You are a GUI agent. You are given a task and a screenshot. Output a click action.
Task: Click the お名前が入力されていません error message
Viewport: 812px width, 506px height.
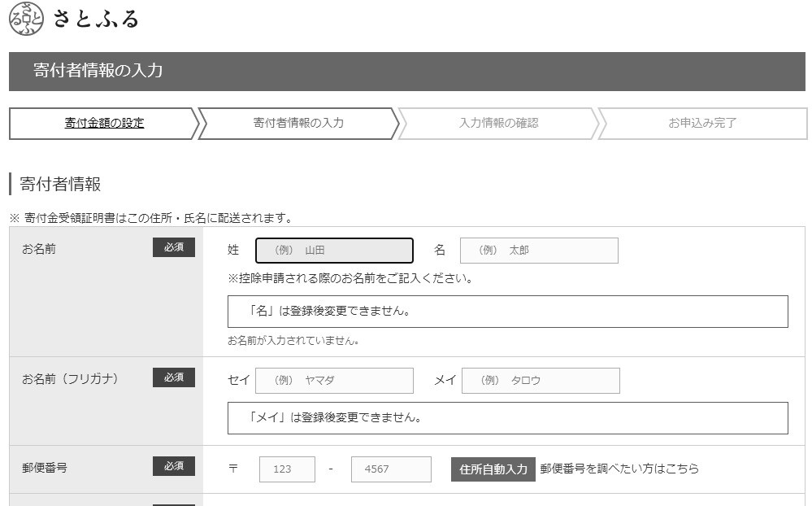(x=293, y=341)
